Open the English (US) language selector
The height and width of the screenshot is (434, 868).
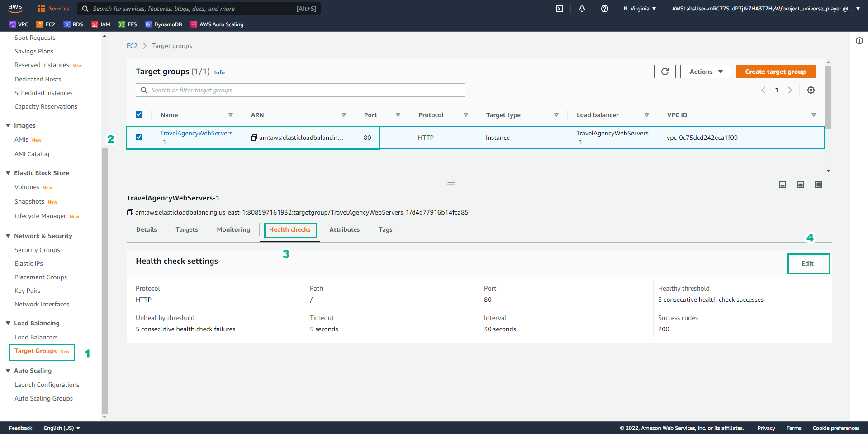pyautogui.click(x=62, y=428)
